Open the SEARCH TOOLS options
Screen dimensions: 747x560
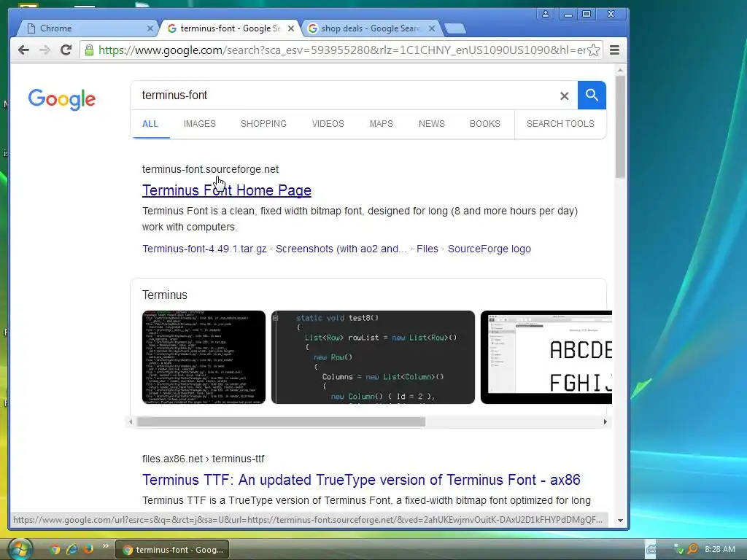[560, 124]
